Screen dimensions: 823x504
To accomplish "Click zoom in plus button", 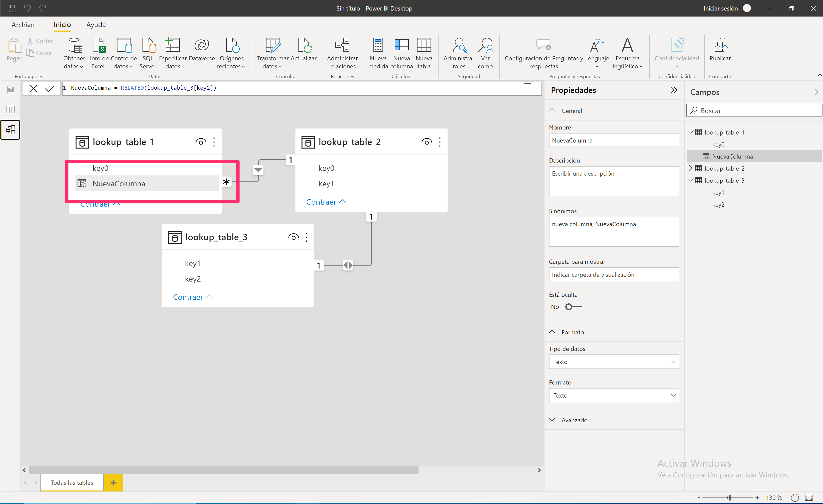I will click(x=757, y=497).
